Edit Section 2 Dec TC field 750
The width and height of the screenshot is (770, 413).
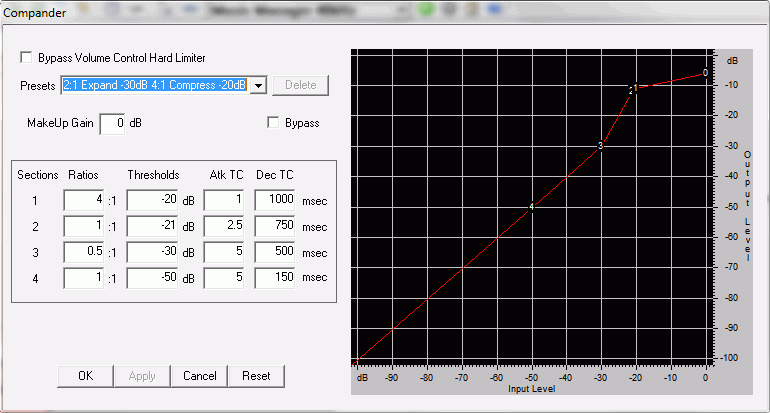coord(275,226)
